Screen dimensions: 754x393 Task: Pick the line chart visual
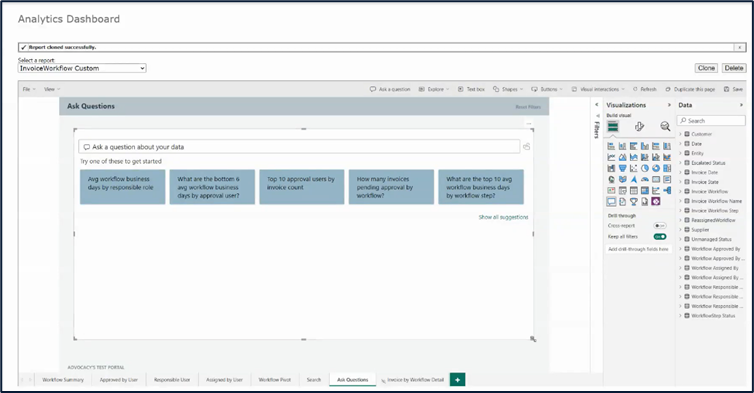[x=611, y=157]
